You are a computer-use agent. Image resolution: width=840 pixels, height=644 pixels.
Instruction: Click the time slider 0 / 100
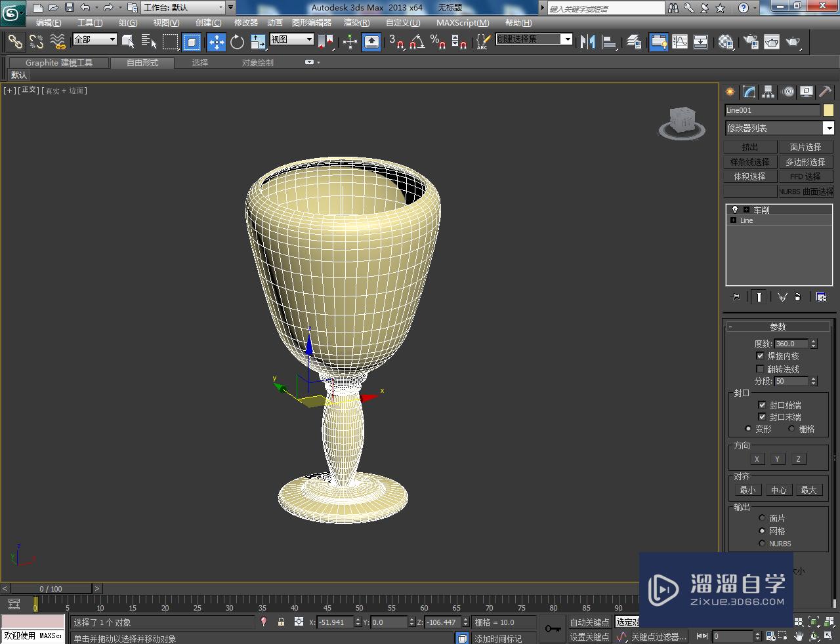51,588
